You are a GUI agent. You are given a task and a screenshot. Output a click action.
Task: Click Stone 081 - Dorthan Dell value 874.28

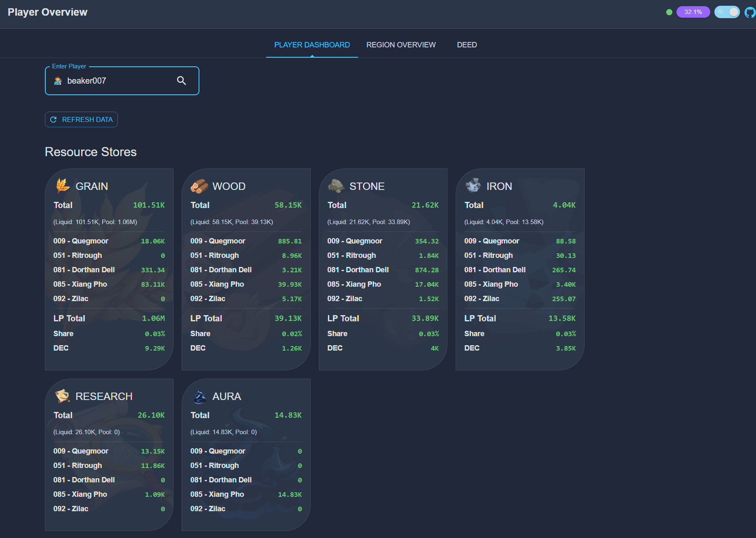tap(427, 270)
